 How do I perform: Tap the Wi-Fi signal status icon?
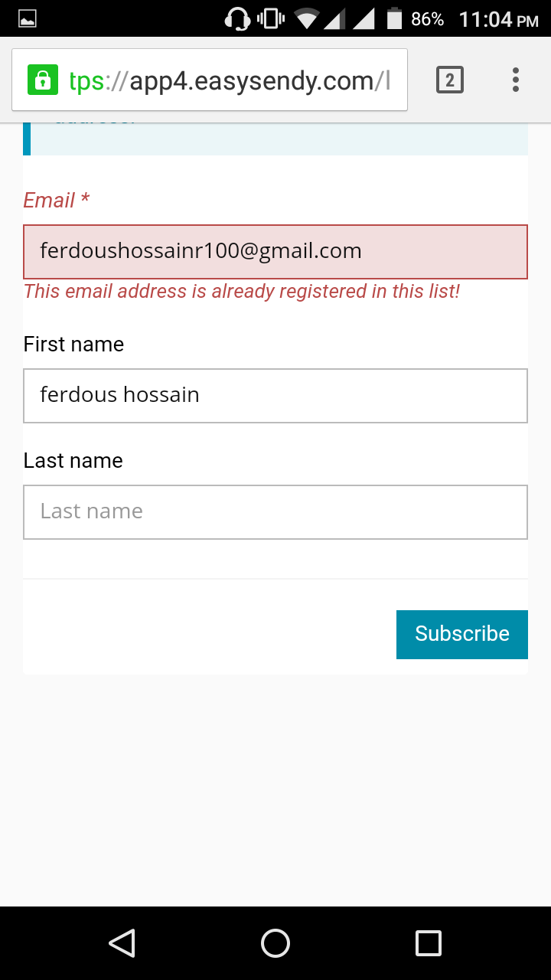click(x=307, y=19)
